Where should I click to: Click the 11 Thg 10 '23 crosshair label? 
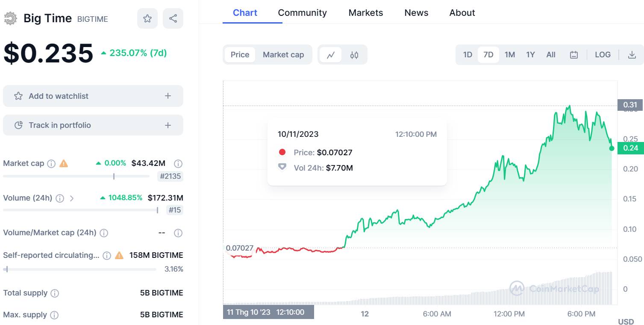268,312
